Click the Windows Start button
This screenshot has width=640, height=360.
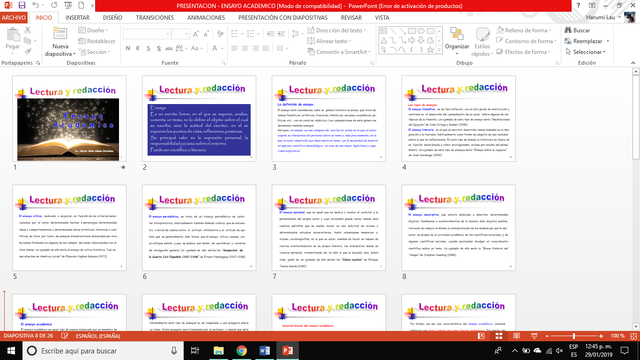click(x=11, y=351)
